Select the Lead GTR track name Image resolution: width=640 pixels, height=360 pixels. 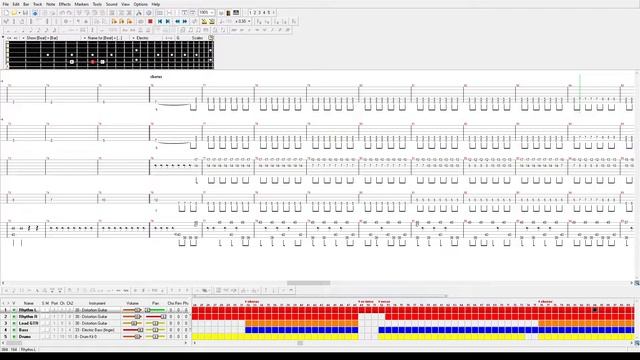point(28,323)
